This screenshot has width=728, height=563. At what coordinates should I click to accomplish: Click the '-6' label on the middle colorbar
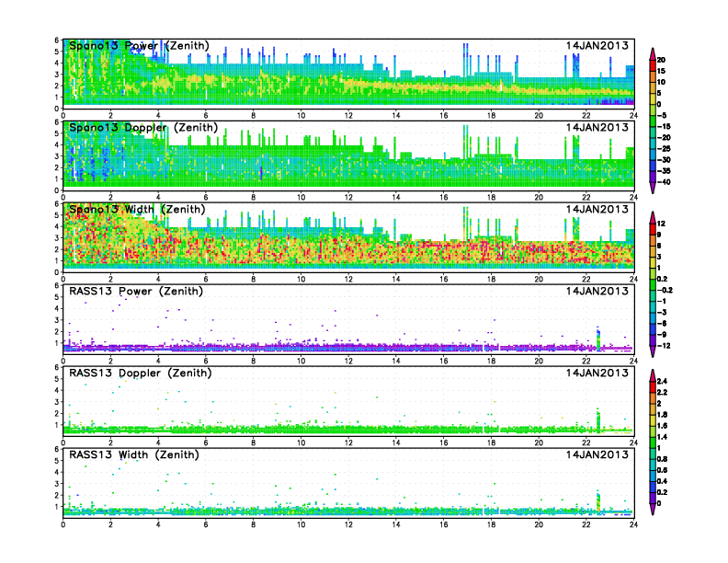(662, 323)
